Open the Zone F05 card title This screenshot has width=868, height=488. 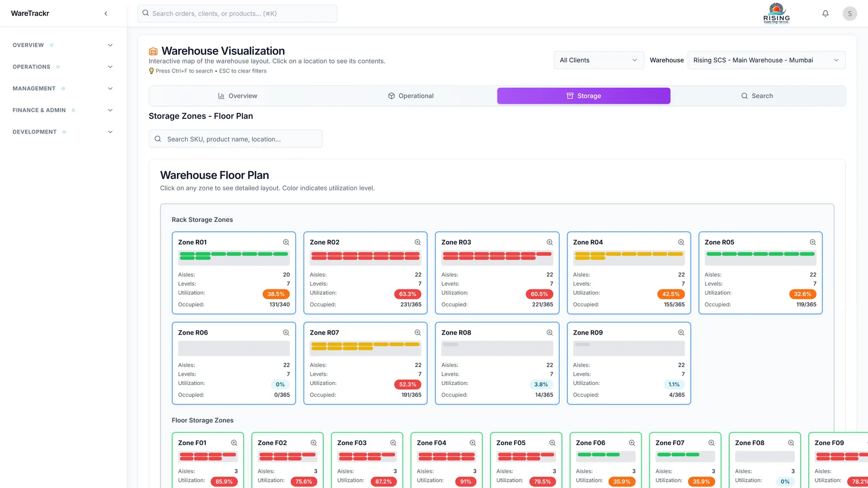511,443
